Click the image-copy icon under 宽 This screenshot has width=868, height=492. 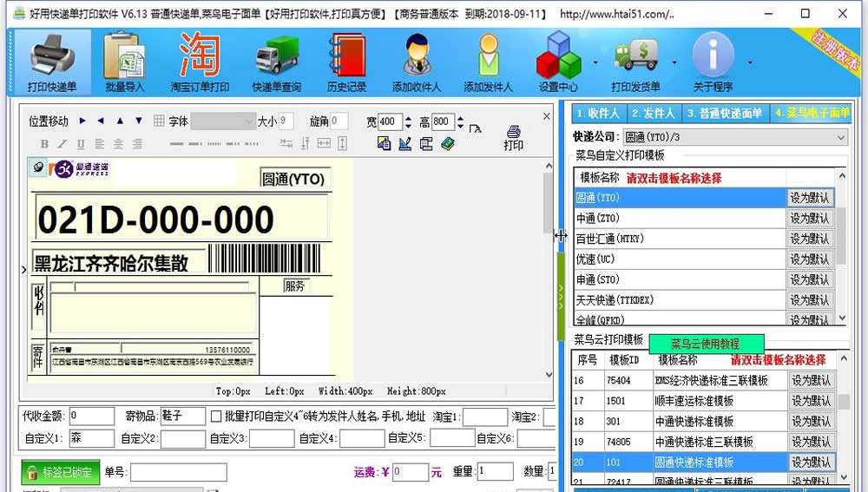coord(384,144)
